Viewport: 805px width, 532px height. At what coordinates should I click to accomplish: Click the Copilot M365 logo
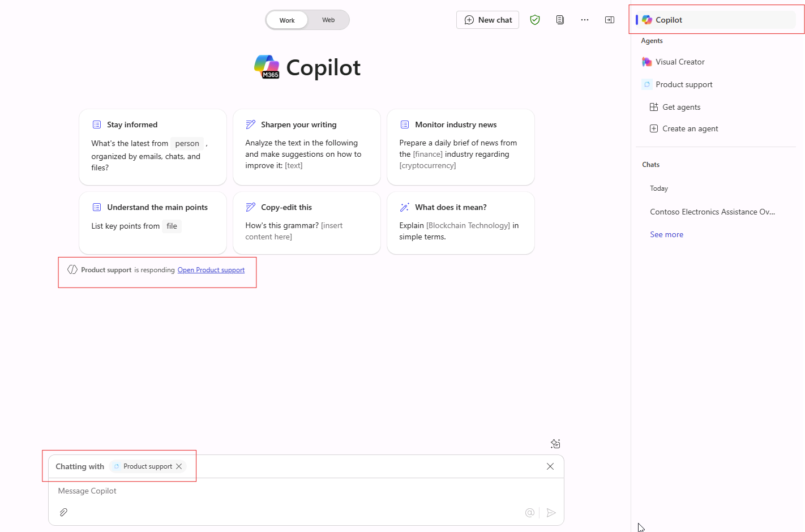point(267,67)
